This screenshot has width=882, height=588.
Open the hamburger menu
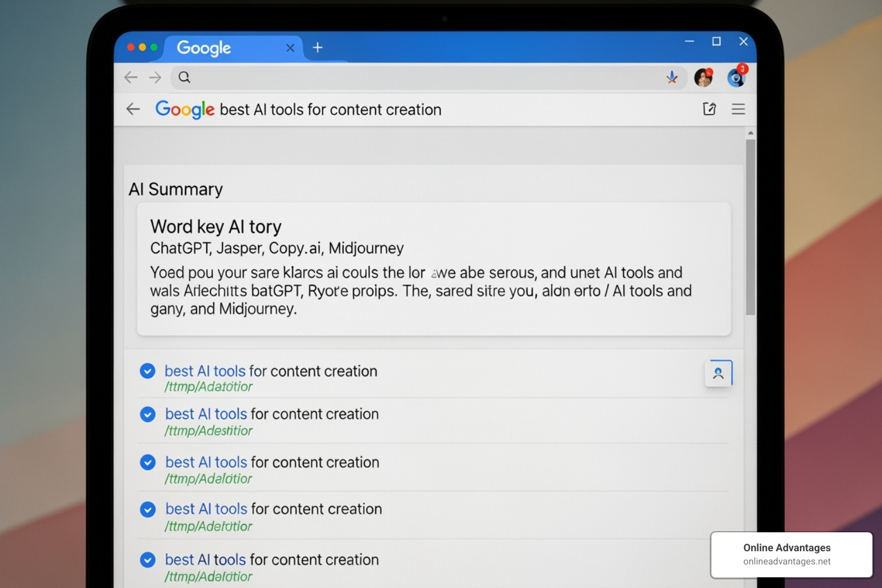(x=738, y=109)
